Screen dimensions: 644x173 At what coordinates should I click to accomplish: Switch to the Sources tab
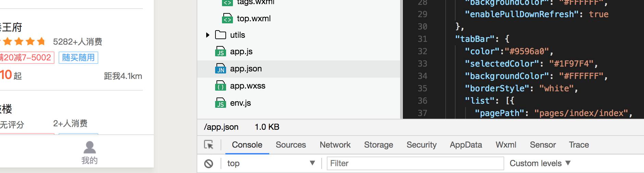click(x=290, y=145)
